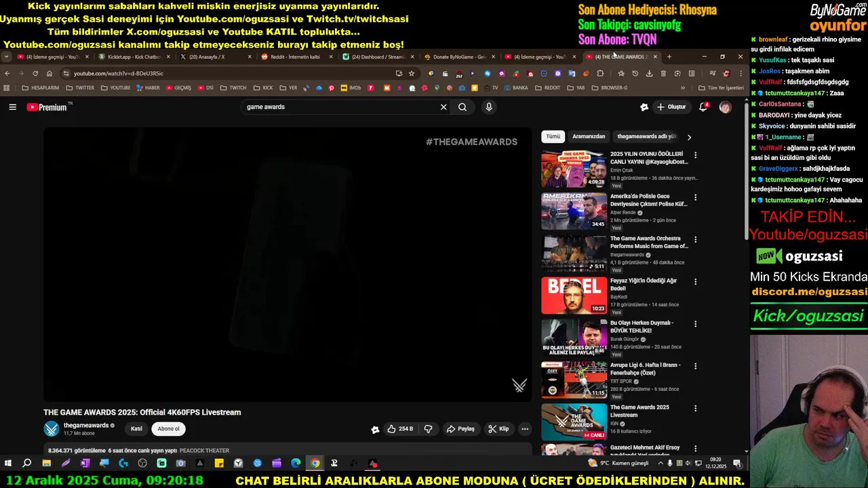Visit thegameawards channel name link
Image resolution: width=868 pixels, height=488 pixels.
(86, 425)
